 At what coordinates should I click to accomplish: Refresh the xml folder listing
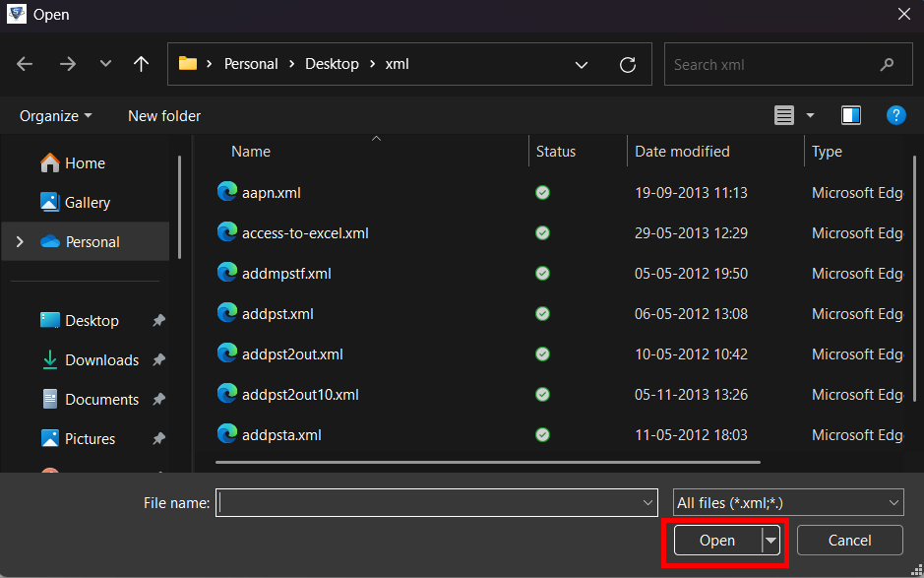coord(628,64)
